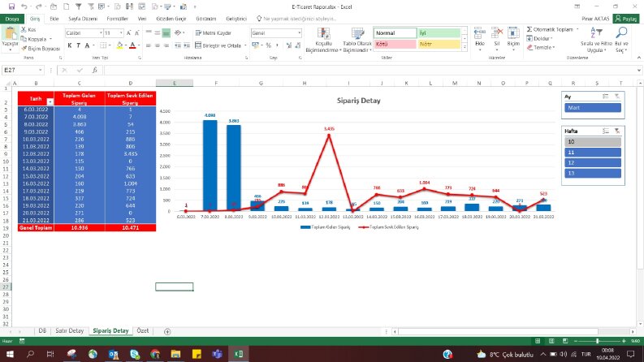The image size is (644, 362).
Task: Decrease font size with A-down icon
Action: (137, 32)
